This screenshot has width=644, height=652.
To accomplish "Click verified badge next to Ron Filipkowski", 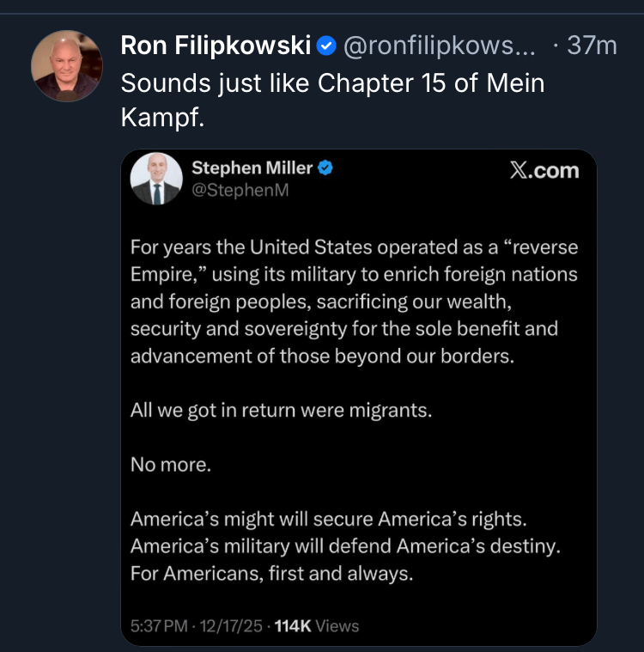I will [326, 46].
